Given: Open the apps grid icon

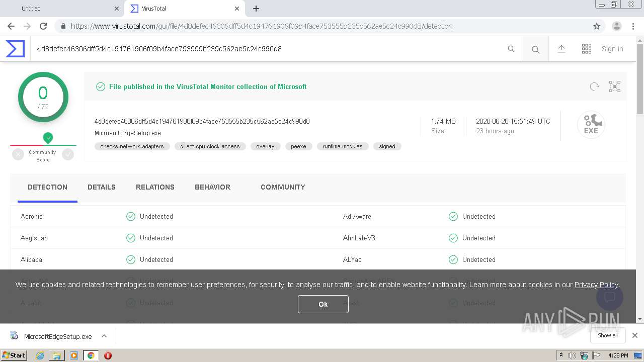Looking at the screenshot, I should [587, 49].
